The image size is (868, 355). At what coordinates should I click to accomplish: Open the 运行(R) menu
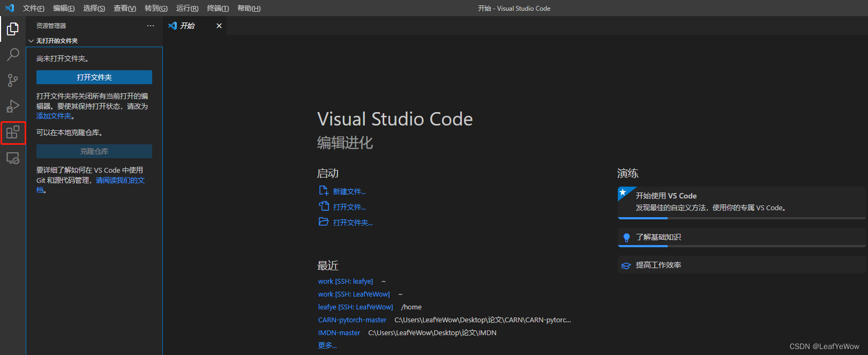tap(187, 8)
